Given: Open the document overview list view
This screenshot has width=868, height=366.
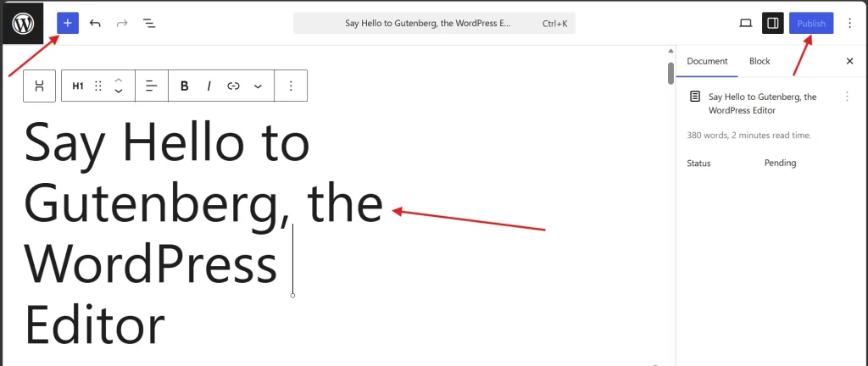Looking at the screenshot, I should coord(149,23).
